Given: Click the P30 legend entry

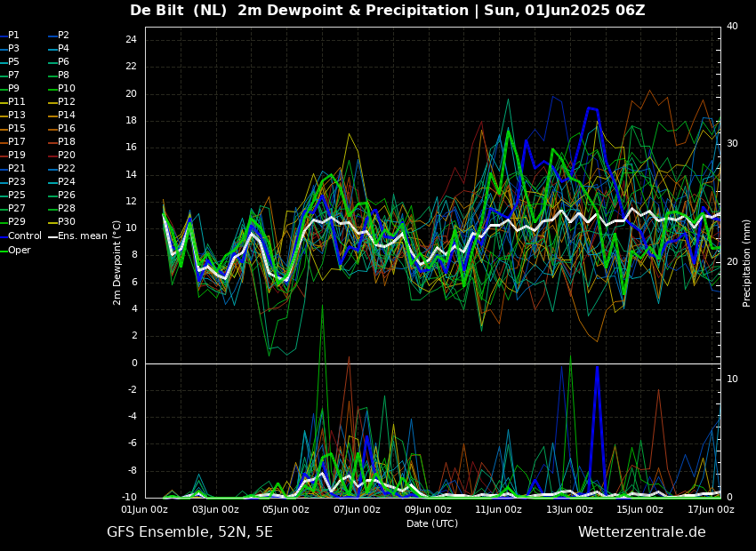Looking at the screenshot, I should tap(61, 221).
